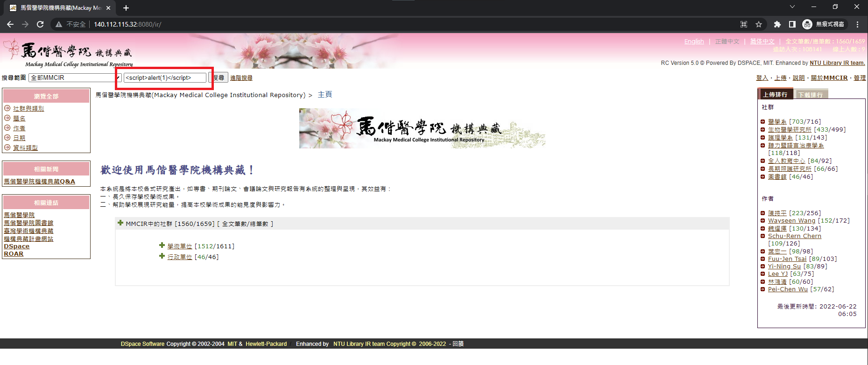
Task: Open 學術單位 community link
Action: (x=180, y=246)
